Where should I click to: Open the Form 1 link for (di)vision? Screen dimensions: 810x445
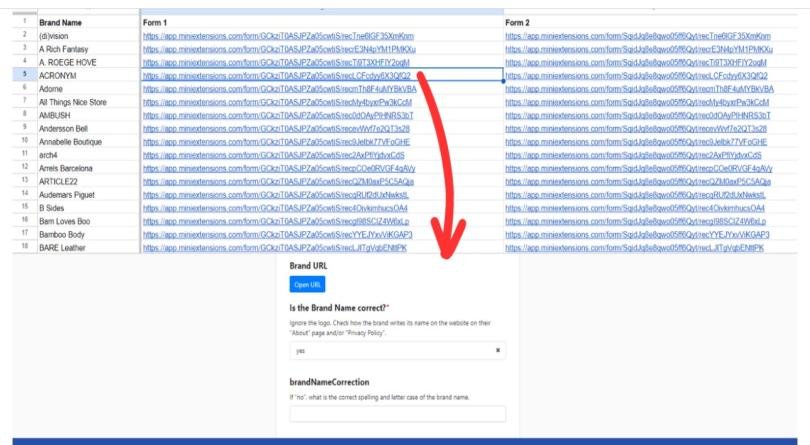[278, 35]
